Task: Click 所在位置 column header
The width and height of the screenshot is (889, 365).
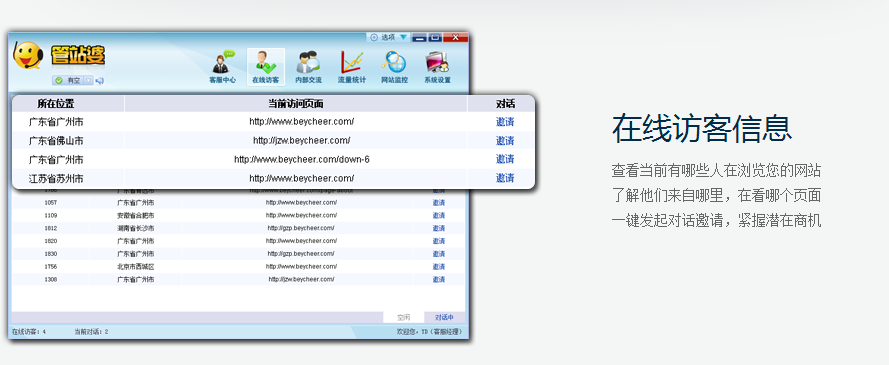Action: click(x=56, y=104)
